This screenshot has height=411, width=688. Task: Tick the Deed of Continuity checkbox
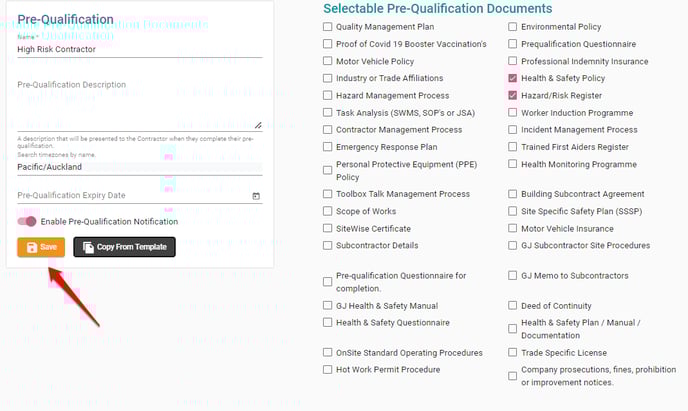click(512, 305)
